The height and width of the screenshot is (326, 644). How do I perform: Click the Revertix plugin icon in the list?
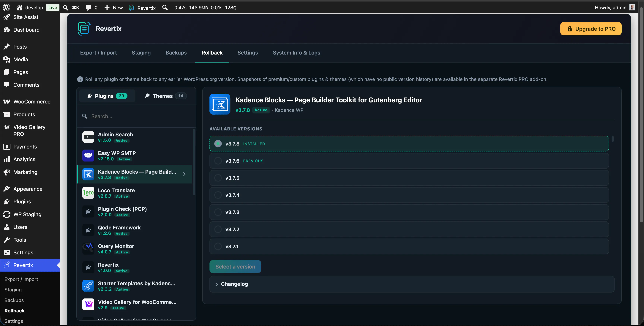88,267
